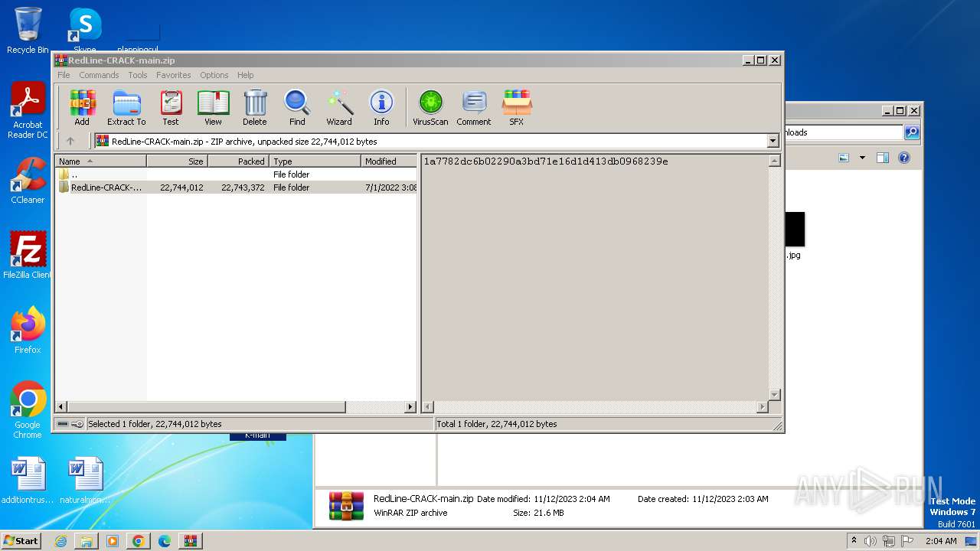Click the Find magnifier icon

[x=297, y=108]
